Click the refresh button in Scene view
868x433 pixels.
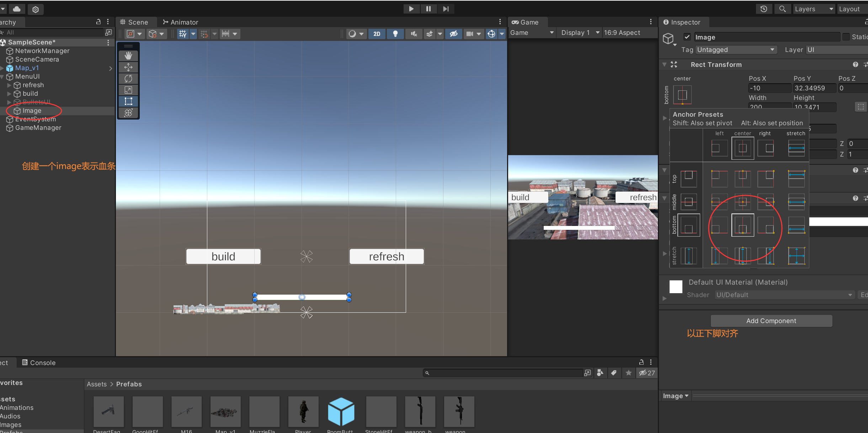pyautogui.click(x=387, y=257)
